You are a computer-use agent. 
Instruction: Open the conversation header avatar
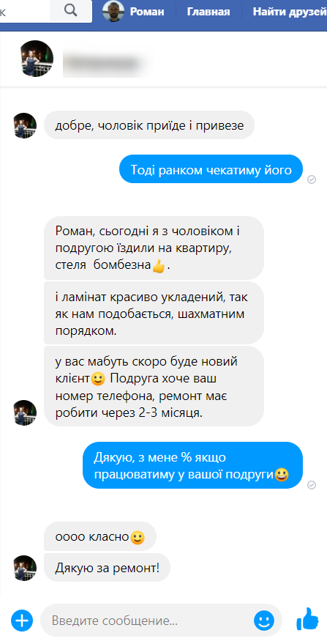36,59
